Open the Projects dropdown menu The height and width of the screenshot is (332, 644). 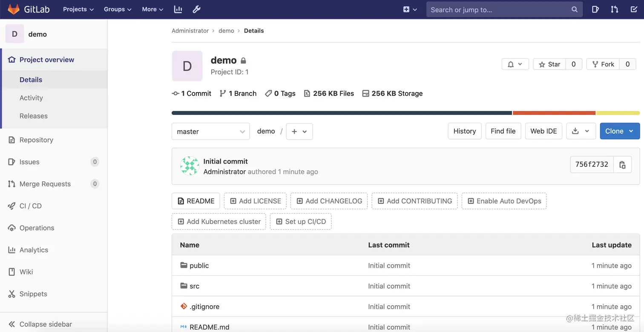click(78, 9)
